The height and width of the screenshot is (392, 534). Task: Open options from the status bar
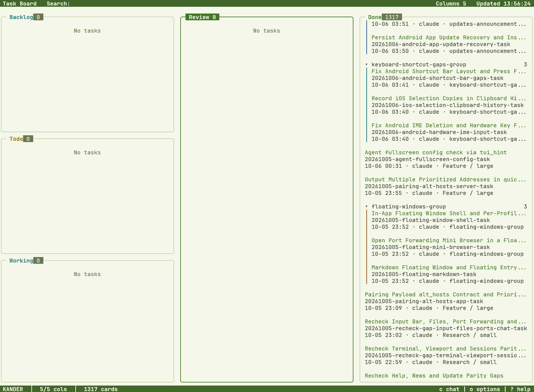click(x=485, y=389)
